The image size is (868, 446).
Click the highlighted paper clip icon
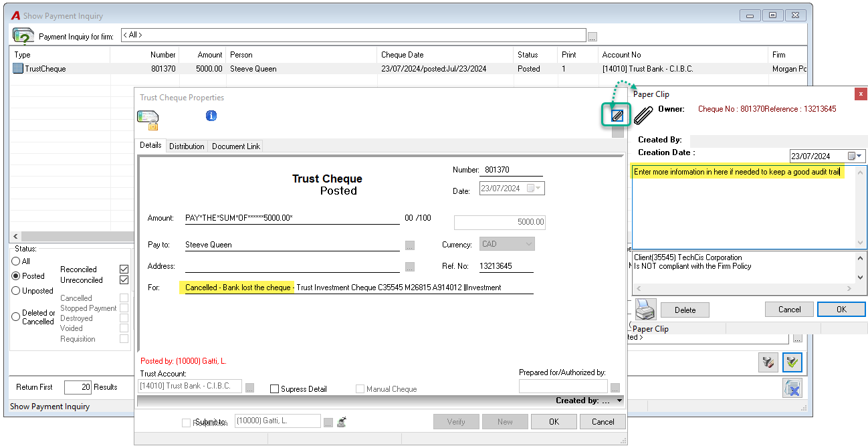coord(617,115)
